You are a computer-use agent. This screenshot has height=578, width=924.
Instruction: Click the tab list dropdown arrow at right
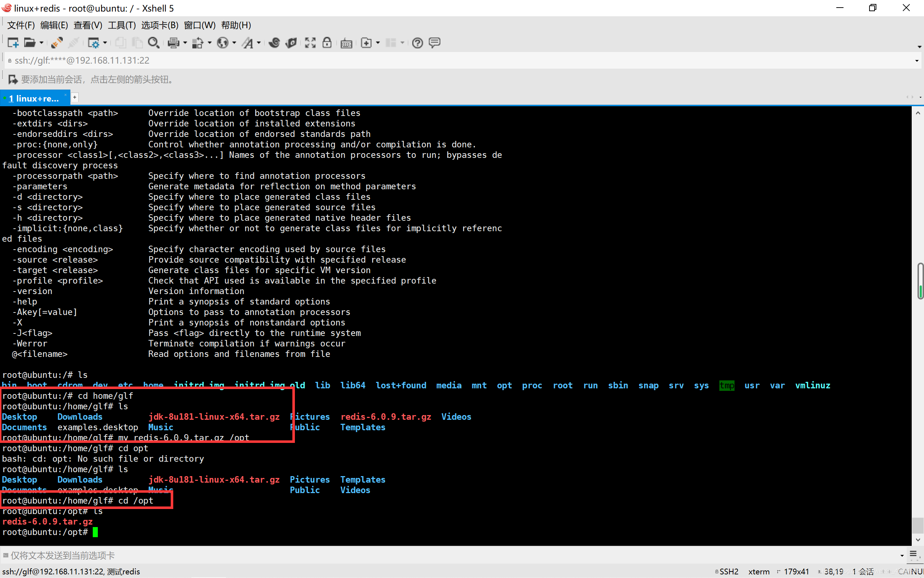[920, 98]
